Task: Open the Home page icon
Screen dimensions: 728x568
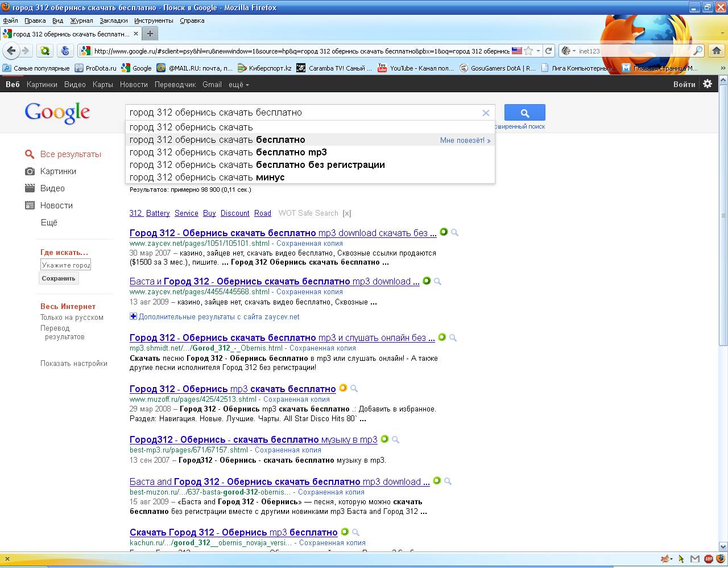Action: [715, 51]
